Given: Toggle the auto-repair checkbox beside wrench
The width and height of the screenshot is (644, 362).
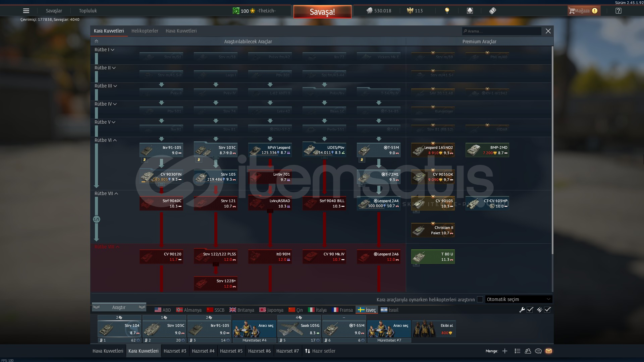Looking at the screenshot, I should tap(530, 310).
